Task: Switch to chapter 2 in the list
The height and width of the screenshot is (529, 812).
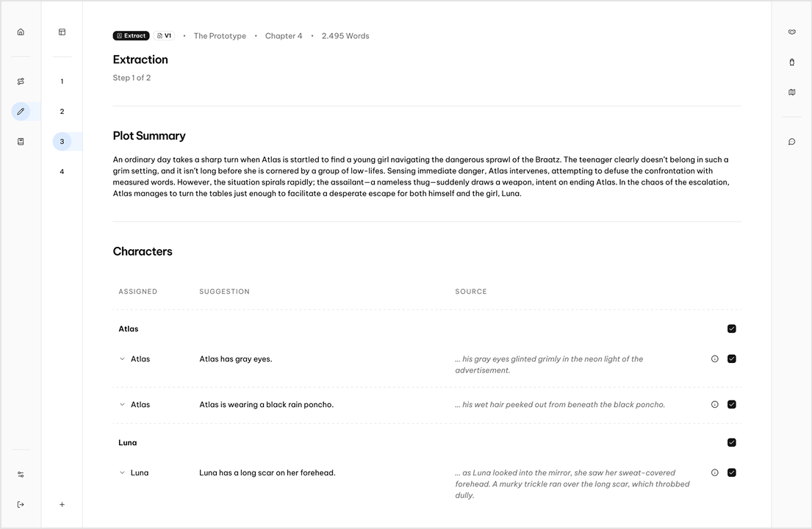Action: pos(62,111)
